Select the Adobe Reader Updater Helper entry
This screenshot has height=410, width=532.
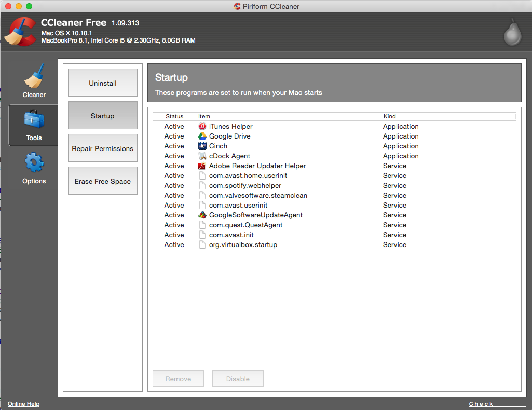(x=334, y=166)
